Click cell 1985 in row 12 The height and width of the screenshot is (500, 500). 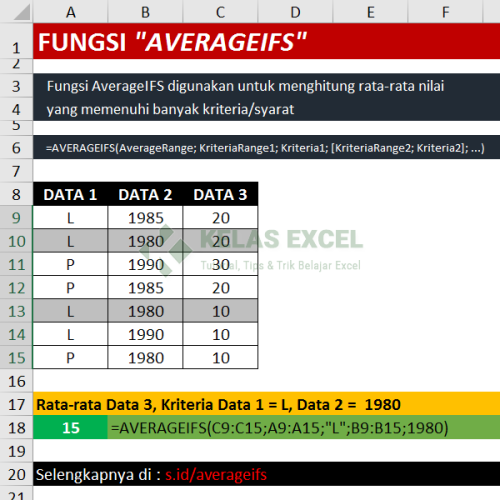(x=145, y=287)
